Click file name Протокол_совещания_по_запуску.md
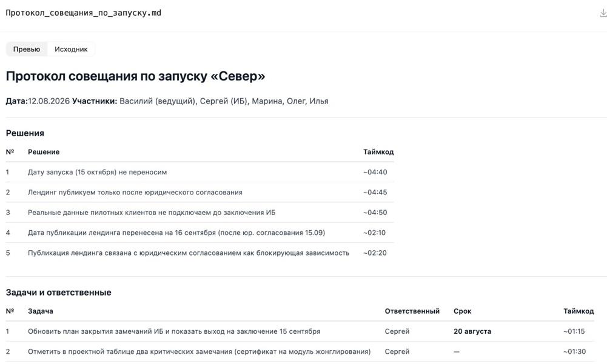The height and width of the screenshot is (364, 607). (x=83, y=13)
